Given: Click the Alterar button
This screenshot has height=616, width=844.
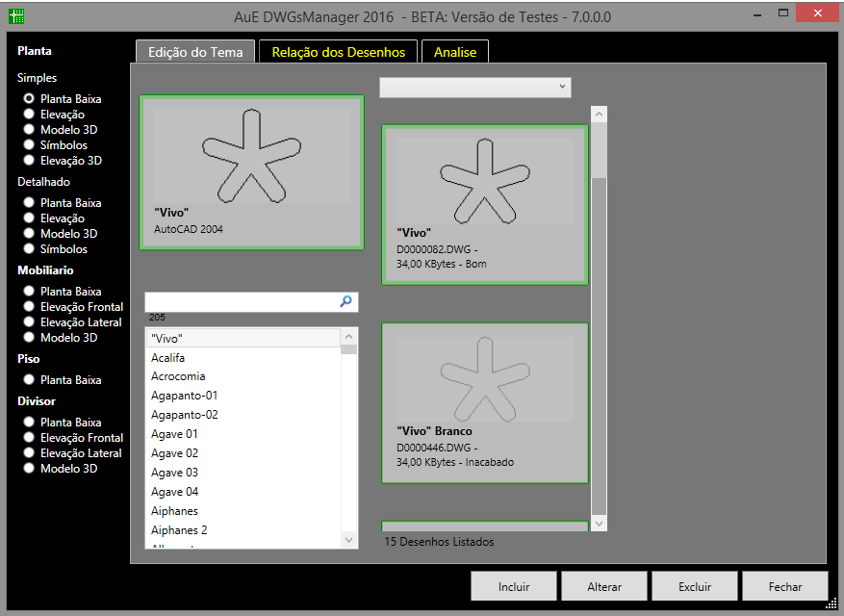Looking at the screenshot, I should point(604,586).
